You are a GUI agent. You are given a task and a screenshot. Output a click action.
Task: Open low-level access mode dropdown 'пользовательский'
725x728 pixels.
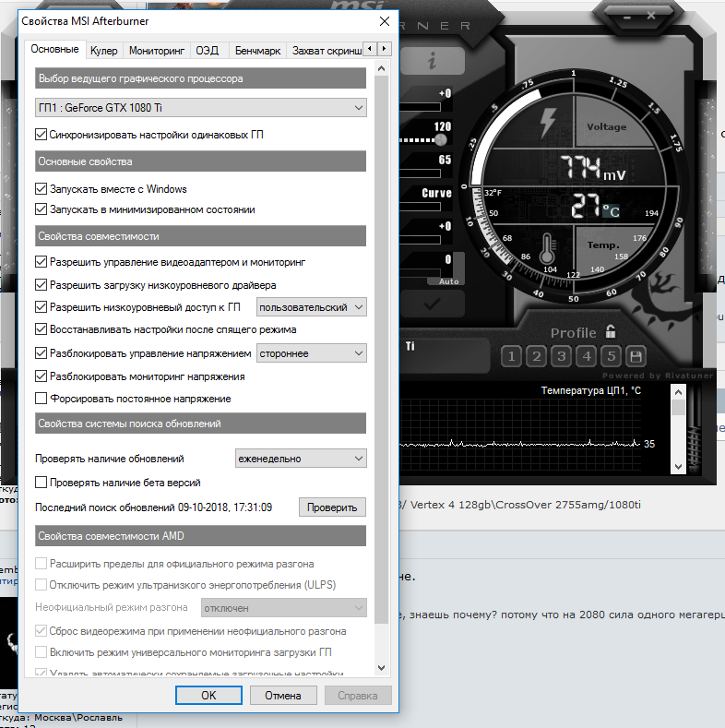312,307
